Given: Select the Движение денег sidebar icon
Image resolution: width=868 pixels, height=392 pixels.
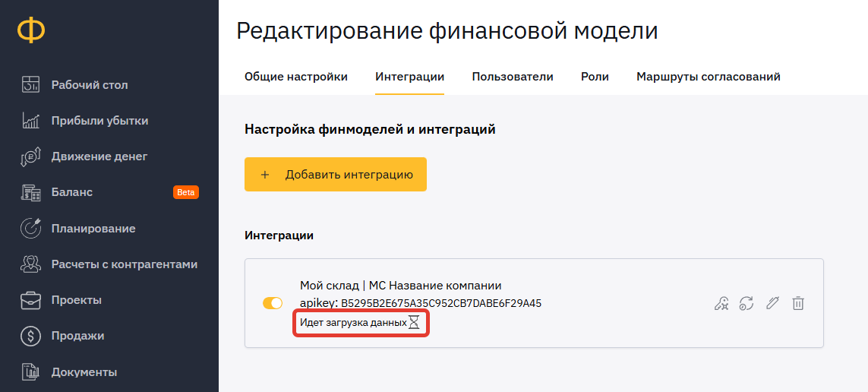Looking at the screenshot, I should point(30,156).
